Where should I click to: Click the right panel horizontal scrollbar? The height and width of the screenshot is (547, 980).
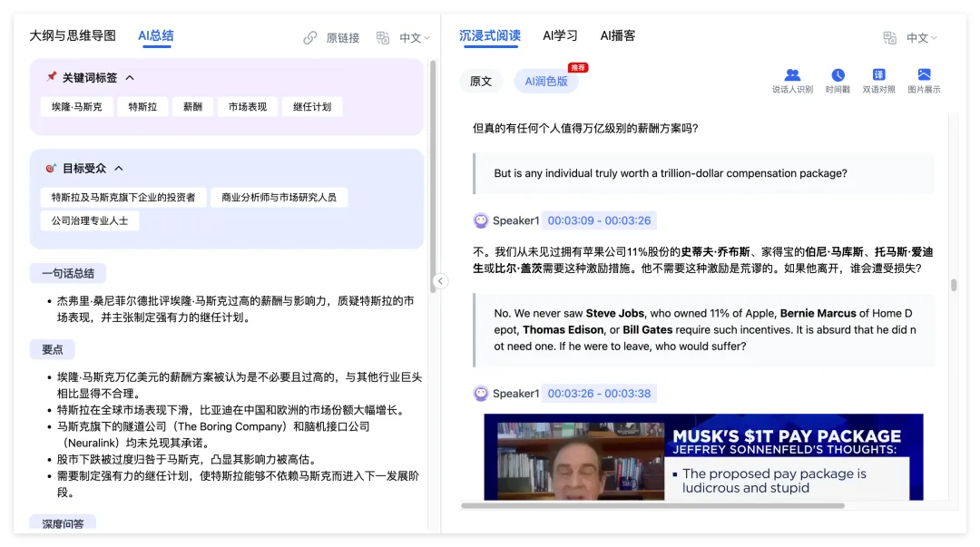point(652,505)
